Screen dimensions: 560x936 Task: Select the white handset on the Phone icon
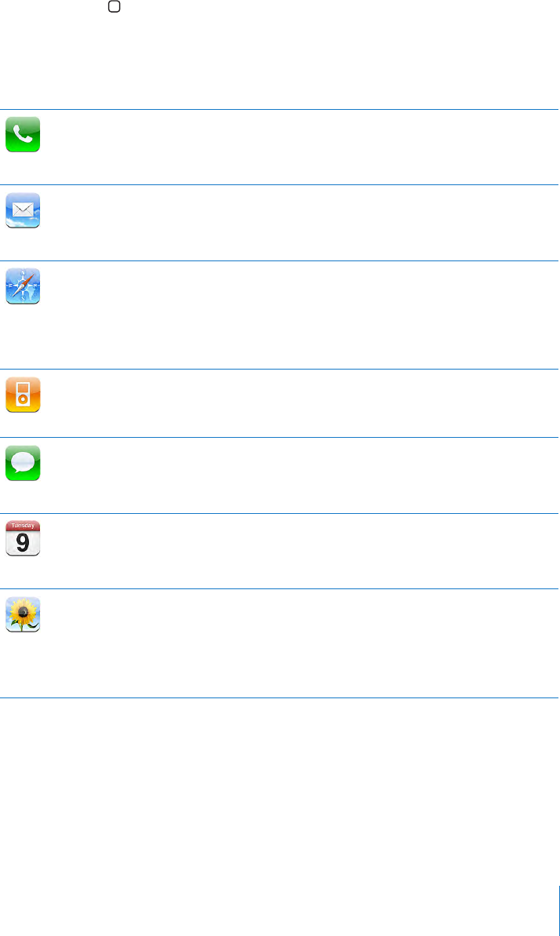point(23,135)
